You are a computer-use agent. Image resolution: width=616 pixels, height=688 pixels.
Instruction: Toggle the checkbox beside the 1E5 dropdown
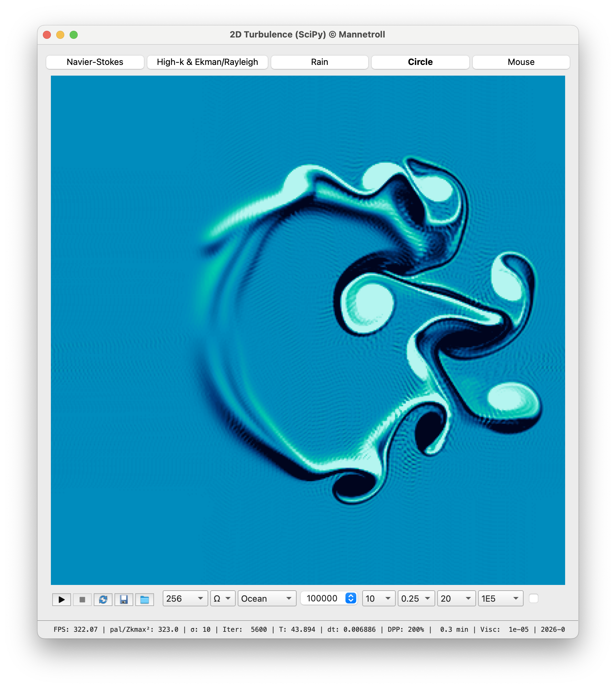(533, 598)
